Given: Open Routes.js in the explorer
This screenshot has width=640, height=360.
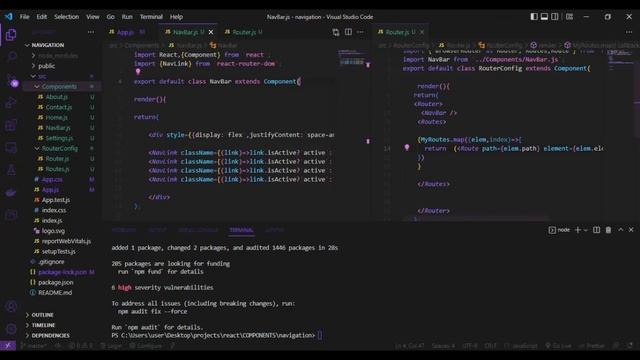Looking at the screenshot, I should click(57, 169).
